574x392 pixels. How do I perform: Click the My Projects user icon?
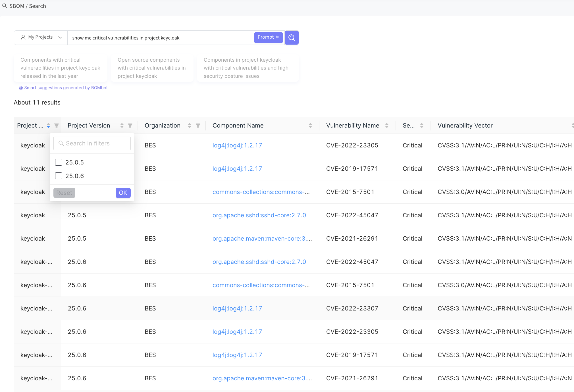point(23,37)
